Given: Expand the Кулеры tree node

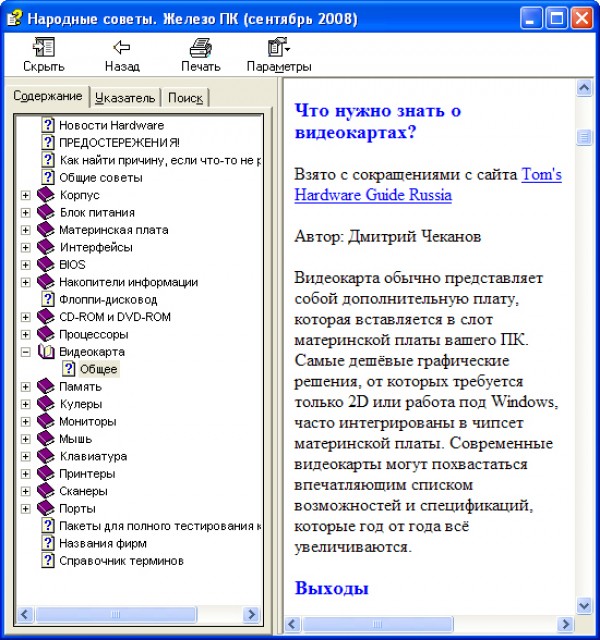Looking at the screenshot, I should [25, 404].
